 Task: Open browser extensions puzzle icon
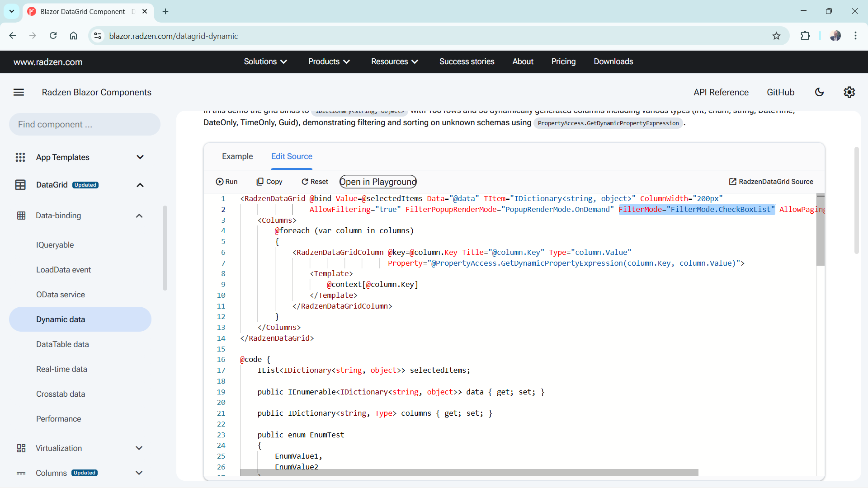tap(805, 36)
